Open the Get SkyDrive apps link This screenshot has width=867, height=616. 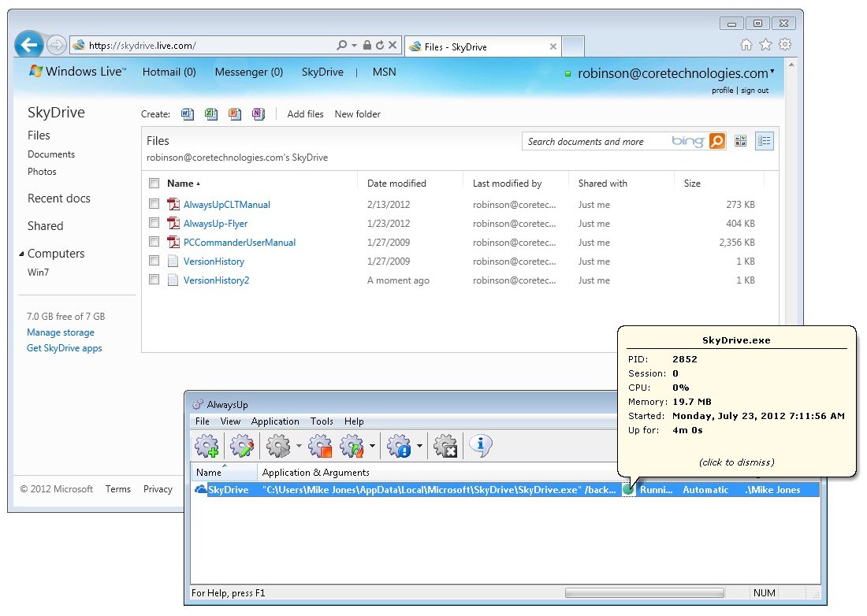coord(64,348)
